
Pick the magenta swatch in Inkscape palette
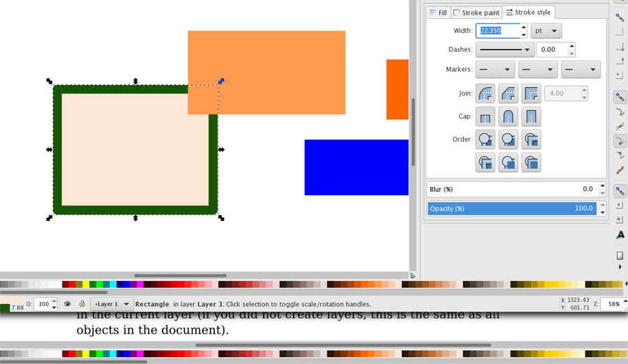coord(140,285)
